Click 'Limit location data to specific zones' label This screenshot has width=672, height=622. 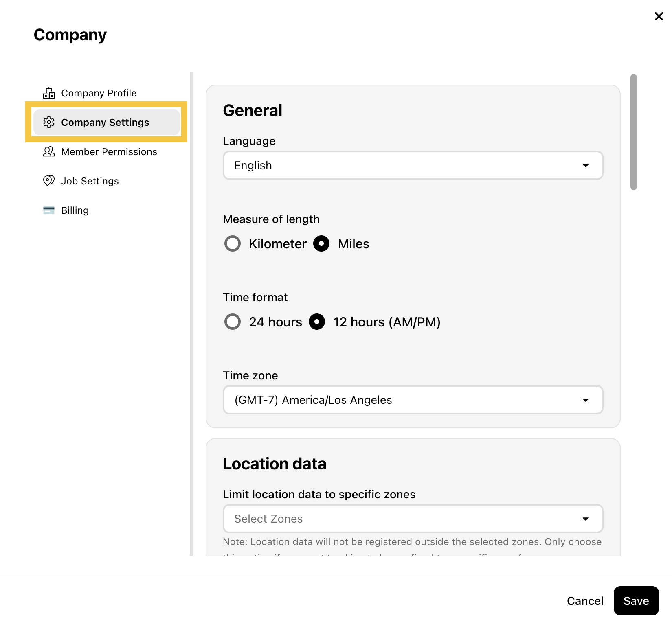pos(319,495)
